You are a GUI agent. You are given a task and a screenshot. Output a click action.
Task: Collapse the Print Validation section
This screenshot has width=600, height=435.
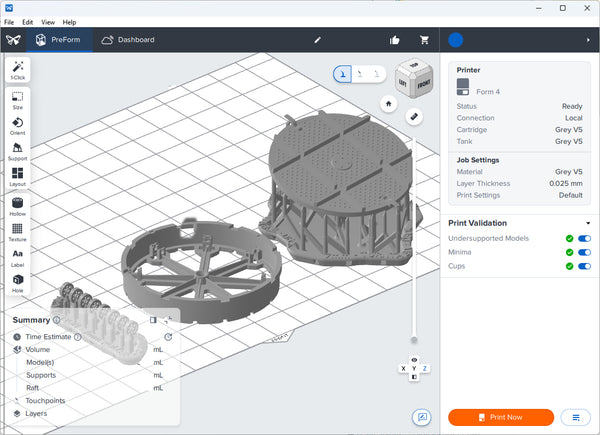pos(588,223)
